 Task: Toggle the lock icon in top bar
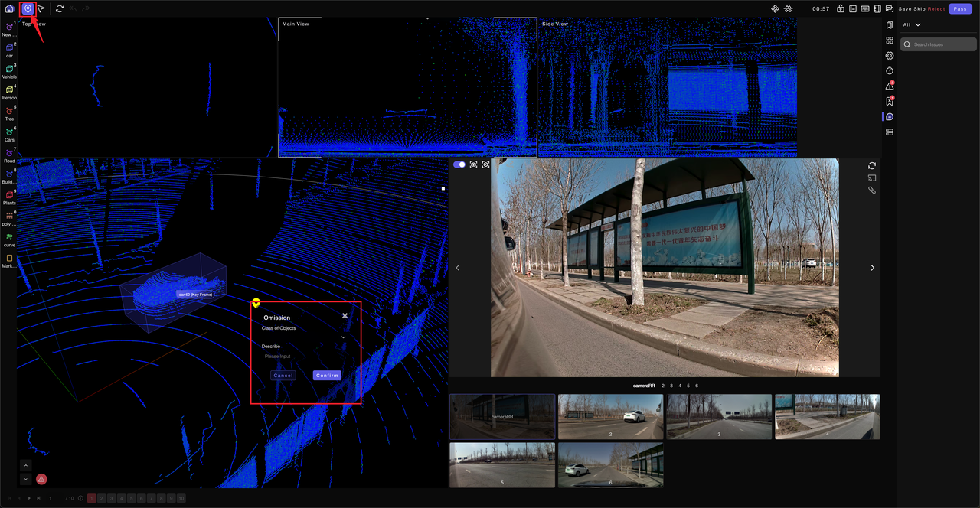point(841,8)
